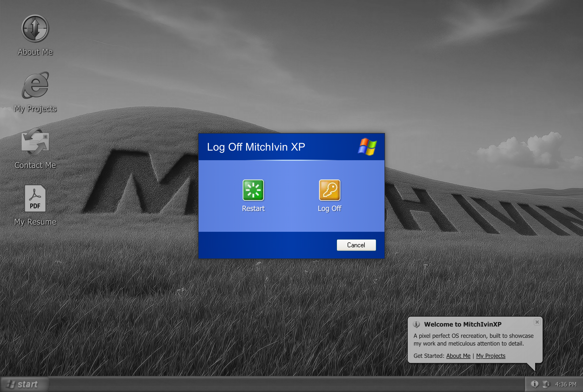Open the My Projects Internet Explorer icon
The width and height of the screenshot is (583, 392).
35,85
